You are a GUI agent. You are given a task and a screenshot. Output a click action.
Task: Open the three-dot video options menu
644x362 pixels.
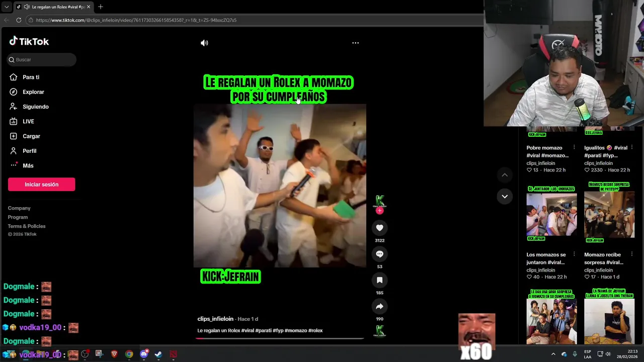pos(355,43)
